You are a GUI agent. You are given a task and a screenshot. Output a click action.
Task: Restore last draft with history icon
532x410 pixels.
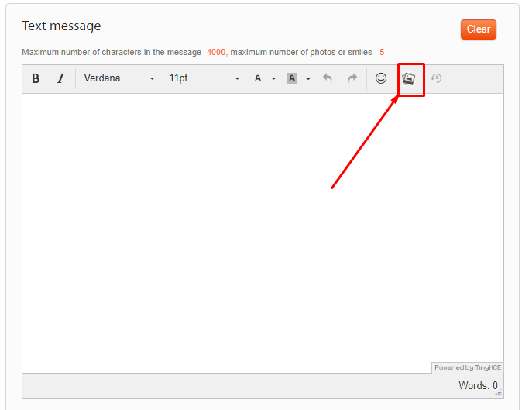tap(436, 78)
